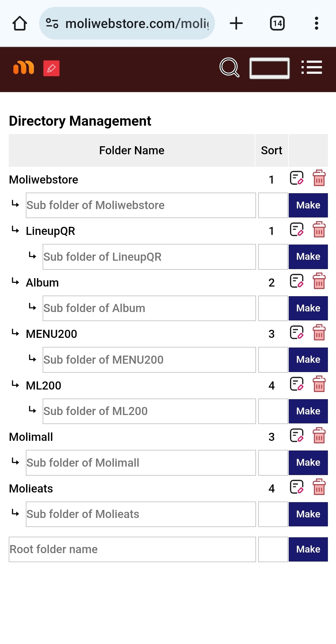Screen dimensions: 336x644
Task: Edit the Moliwebstore folder
Action: (296, 178)
